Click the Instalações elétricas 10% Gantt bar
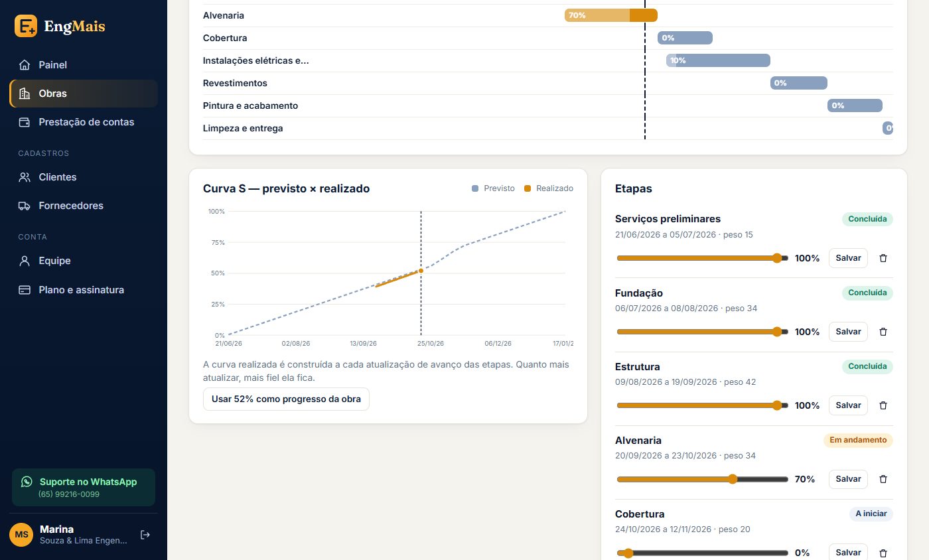The width and height of the screenshot is (929, 560). 718,60
